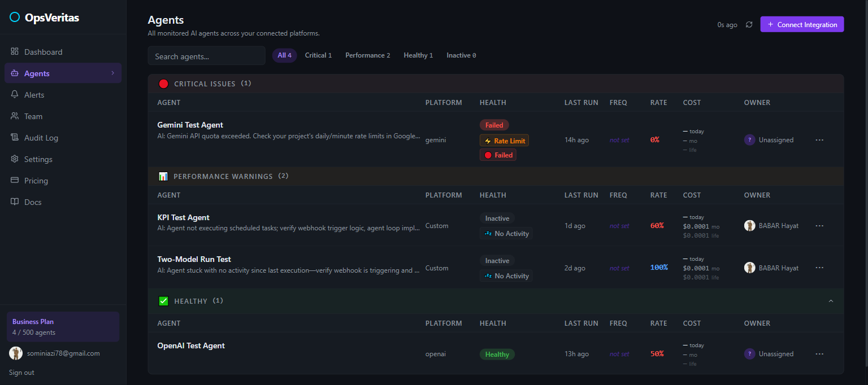Click 'not set' frequency for Gemini Test Agent
Image resolution: width=868 pixels, height=385 pixels.
619,140
